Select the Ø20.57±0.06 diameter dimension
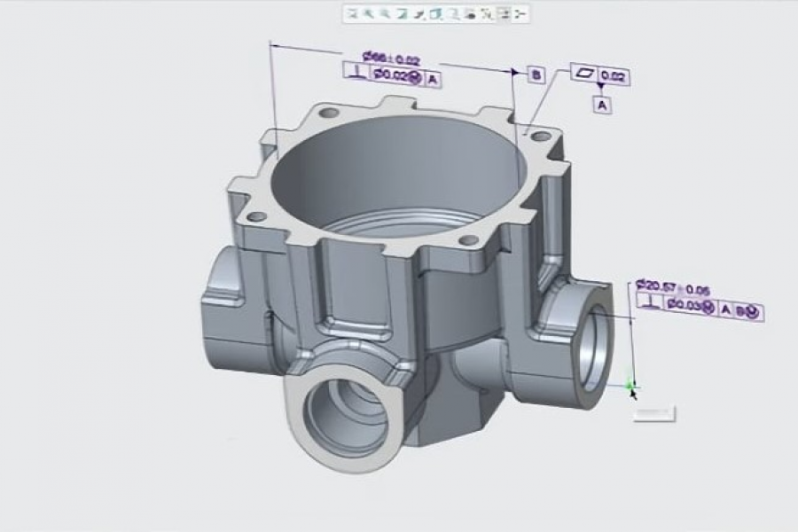Viewport: 798px width, 532px height. click(673, 287)
